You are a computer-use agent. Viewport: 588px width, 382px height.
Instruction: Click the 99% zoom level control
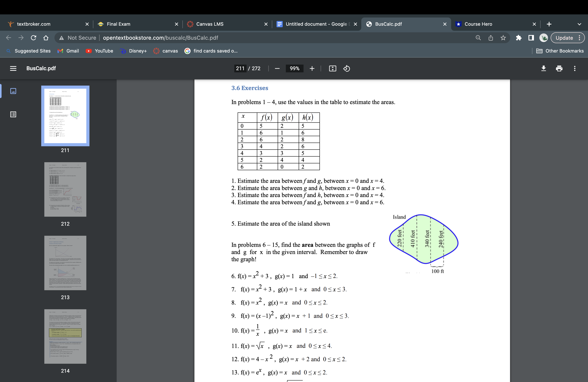(x=294, y=68)
